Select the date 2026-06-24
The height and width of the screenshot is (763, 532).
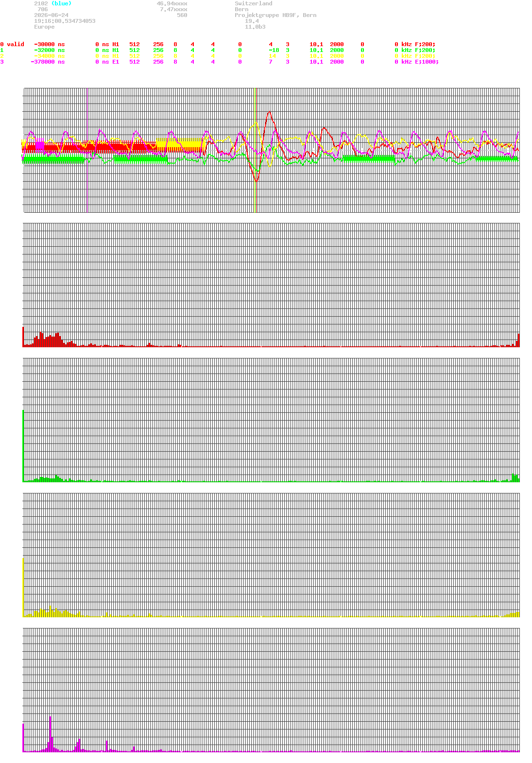[51, 15]
